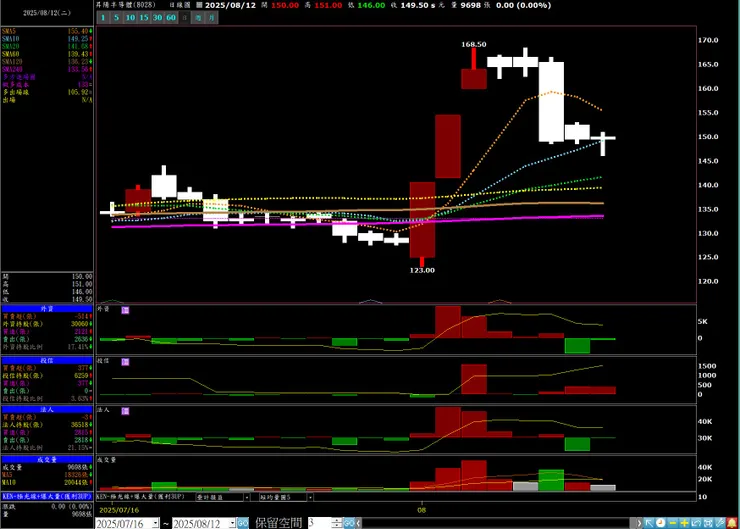This screenshot has height=529, width=740.
Task: Click the scrollbar left arrow
Action: (359, 523)
